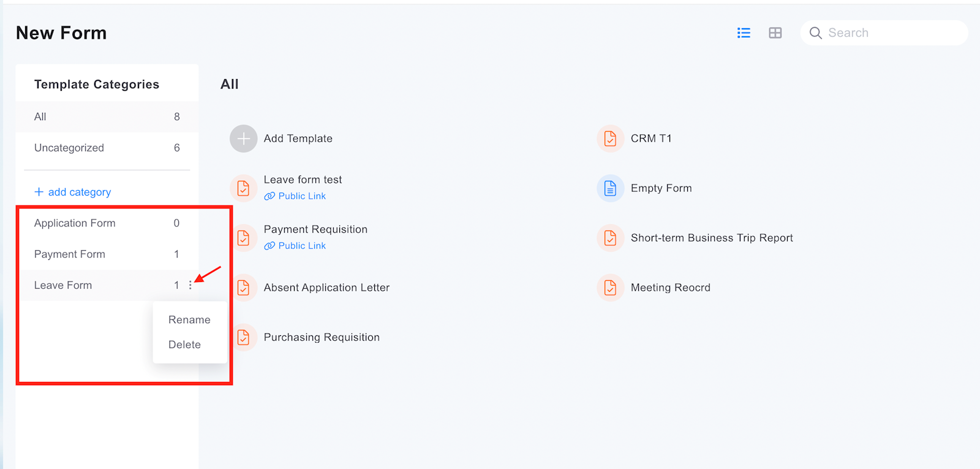The height and width of the screenshot is (469, 980).
Task: Open the Leave Form three-dot menu
Action: tap(190, 285)
